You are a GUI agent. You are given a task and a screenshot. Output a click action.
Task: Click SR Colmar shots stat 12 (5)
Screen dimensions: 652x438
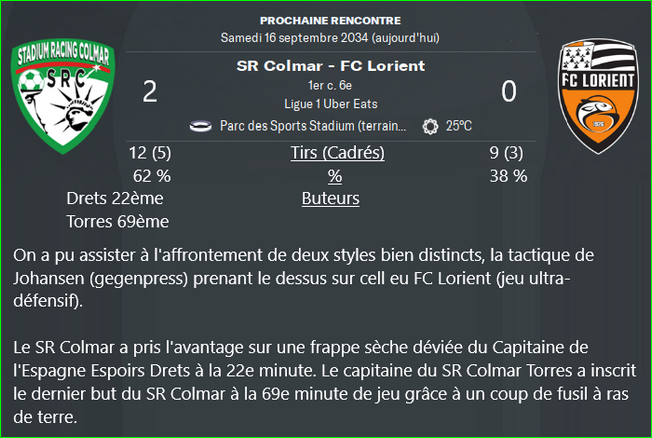[150, 153]
